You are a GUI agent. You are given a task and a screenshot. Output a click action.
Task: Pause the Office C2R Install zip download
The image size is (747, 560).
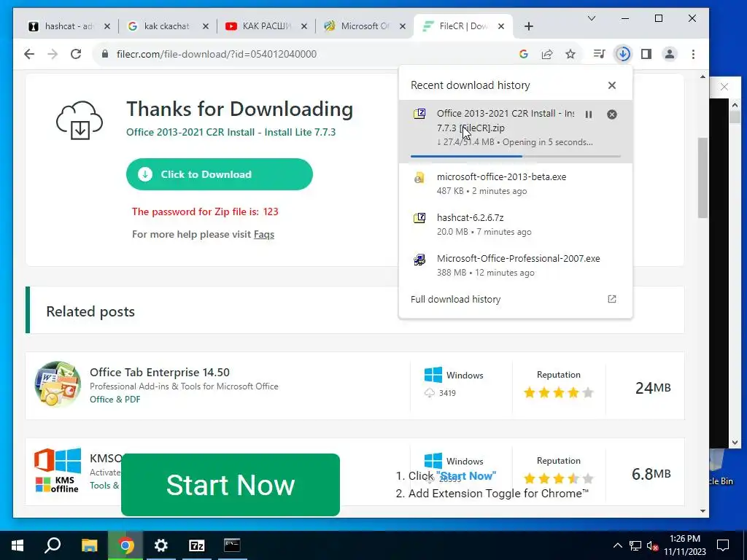click(x=589, y=114)
